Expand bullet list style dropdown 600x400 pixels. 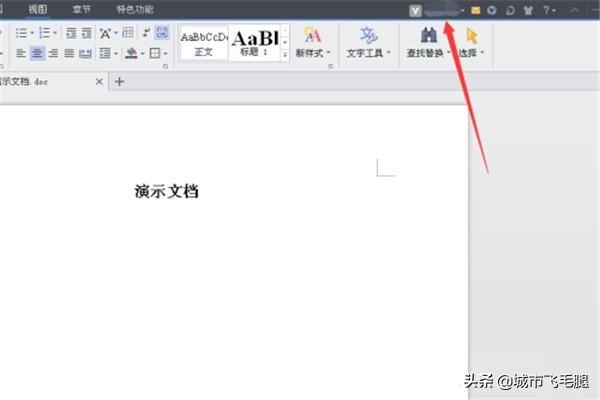click(32, 33)
